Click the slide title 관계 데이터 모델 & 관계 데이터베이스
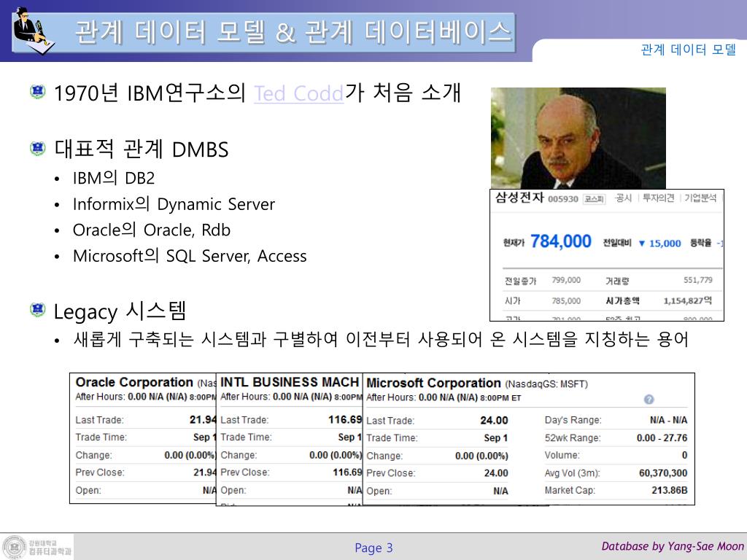The width and height of the screenshot is (747, 560). pyautogui.click(x=293, y=32)
